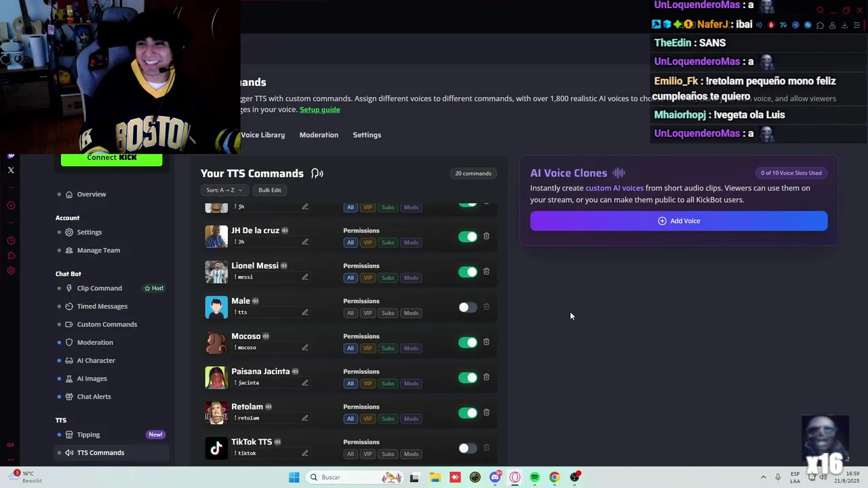Image resolution: width=868 pixels, height=488 pixels.
Task: Open Overview in the sidebar
Action: [91, 195]
